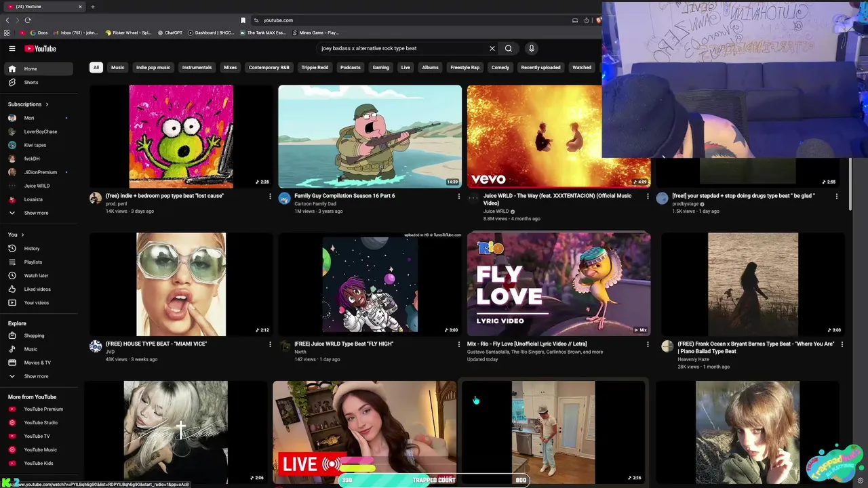The height and width of the screenshot is (488, 868).
Task: Open Liked videos in the sidebar
Action: point(38,289)
